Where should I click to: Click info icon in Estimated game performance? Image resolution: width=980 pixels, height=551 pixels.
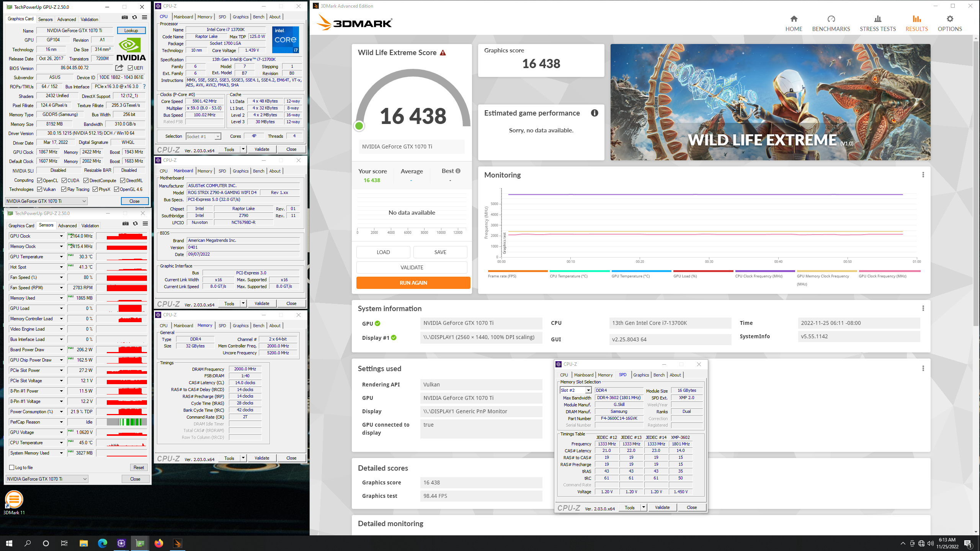pos(594,113)
